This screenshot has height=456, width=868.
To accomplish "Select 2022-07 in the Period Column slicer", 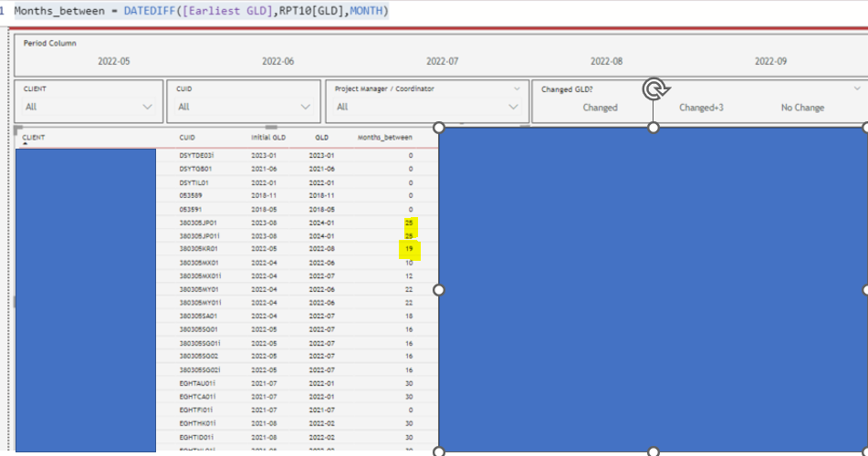I will coord(443,61).
